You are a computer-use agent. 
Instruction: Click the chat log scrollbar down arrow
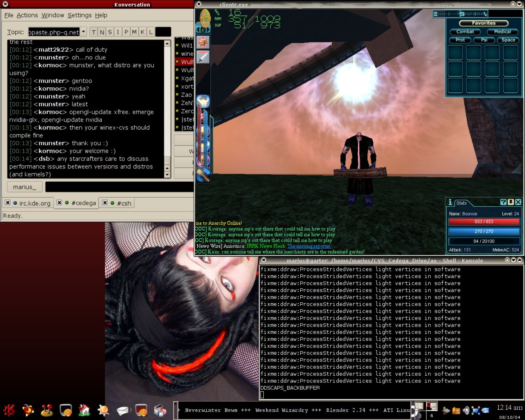(x=167, y=175)
